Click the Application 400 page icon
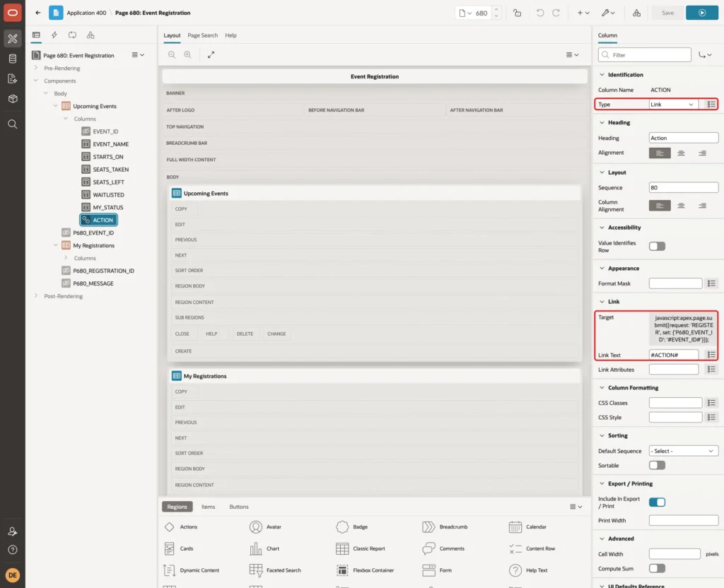The image size is (724, 588). coord(56,13)
